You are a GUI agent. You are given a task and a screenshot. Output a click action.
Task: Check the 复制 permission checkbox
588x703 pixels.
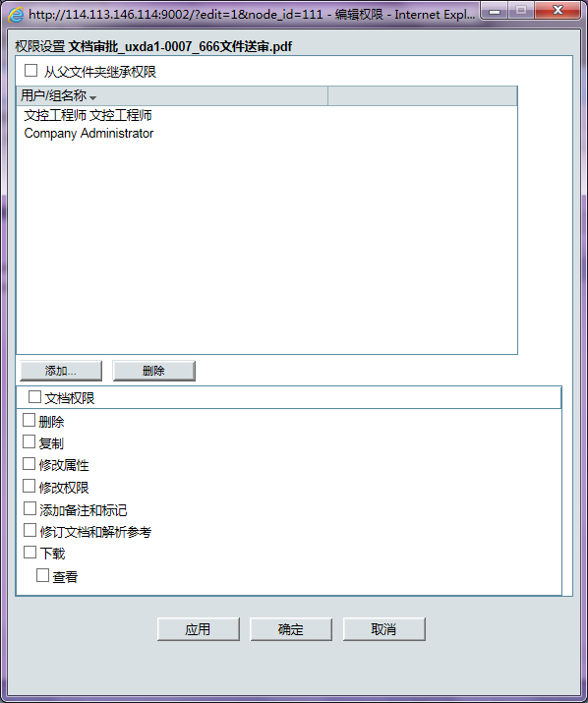(29, 441)
